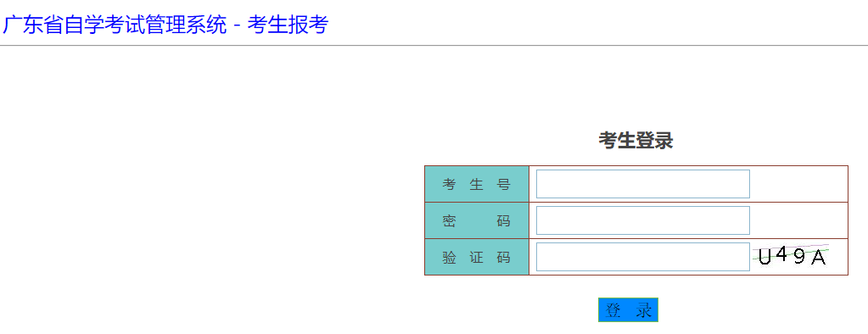
Task: Click the 密码 label cell
Action: [477, 220]
